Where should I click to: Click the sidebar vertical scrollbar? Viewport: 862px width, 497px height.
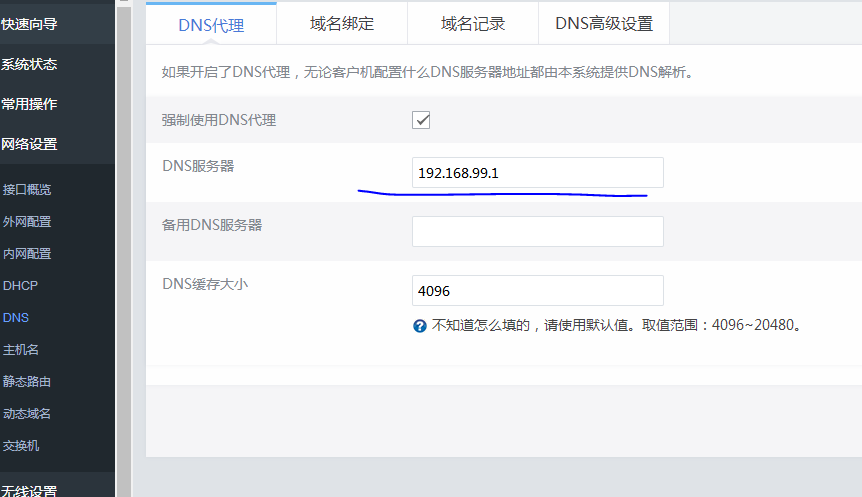pos(124,250)
